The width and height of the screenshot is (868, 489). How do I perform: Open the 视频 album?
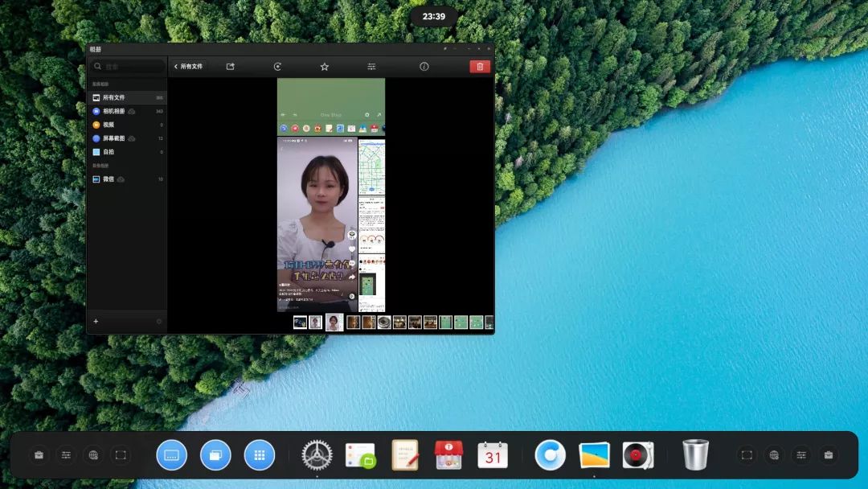(127, 125)
